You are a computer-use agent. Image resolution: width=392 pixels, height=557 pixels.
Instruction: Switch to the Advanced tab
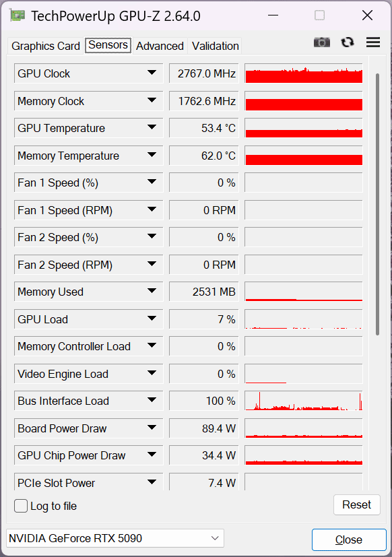coord(160,46)
